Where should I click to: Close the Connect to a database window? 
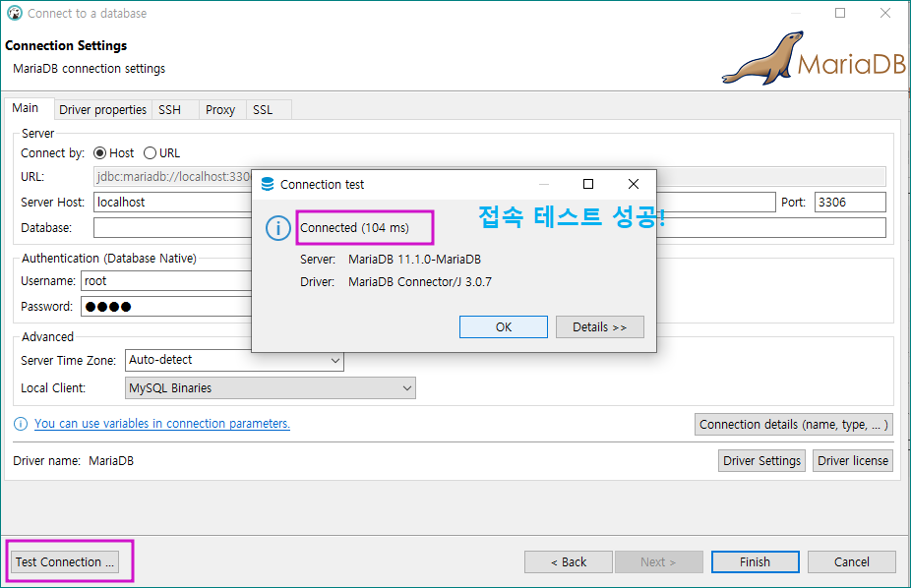(884, 13)
